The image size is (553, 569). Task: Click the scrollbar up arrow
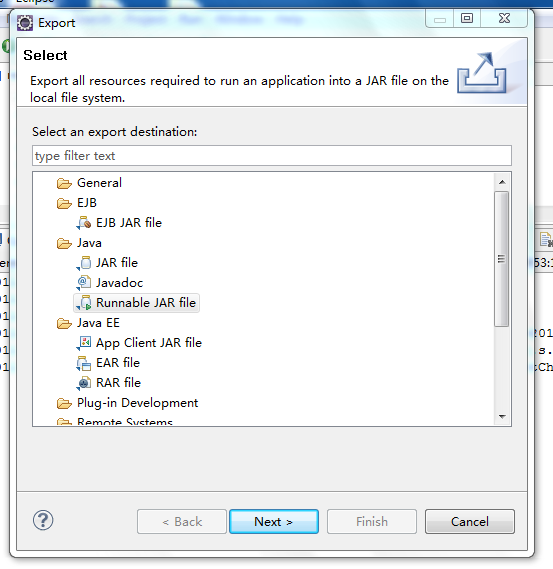(x=502, y=182)
